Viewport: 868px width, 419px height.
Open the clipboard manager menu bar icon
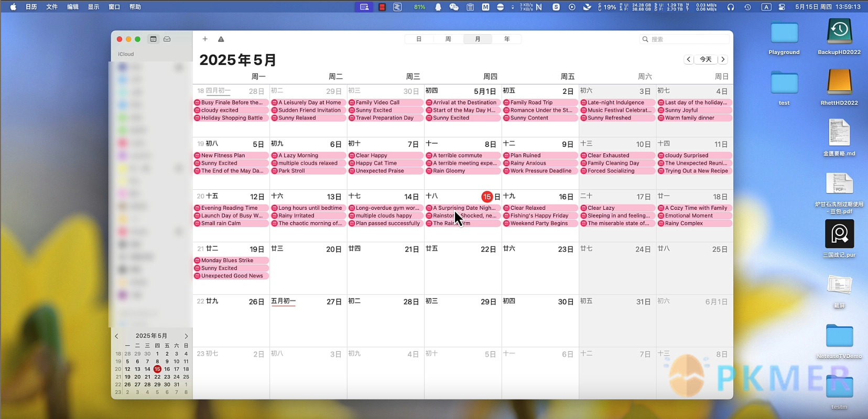pyautogui.click(x=470, y=7)
